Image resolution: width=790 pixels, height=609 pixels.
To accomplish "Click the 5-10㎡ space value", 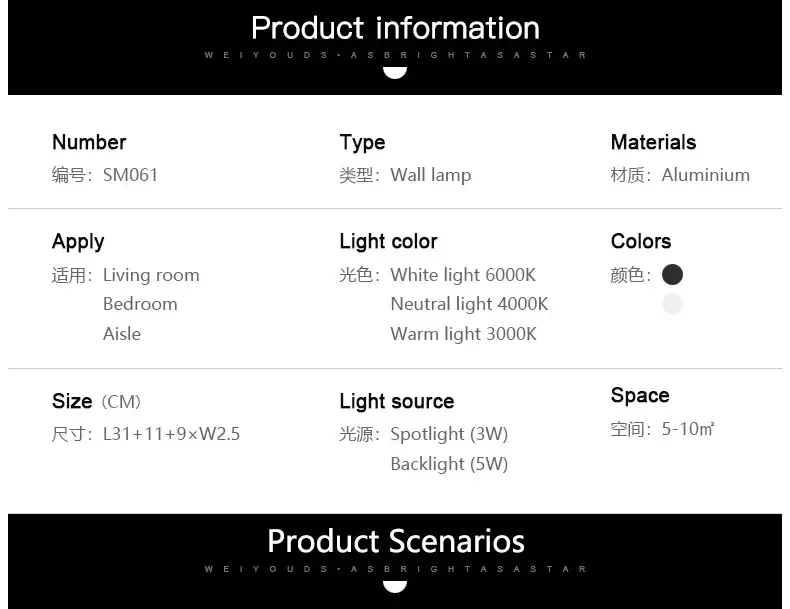I will coord(688,430).
